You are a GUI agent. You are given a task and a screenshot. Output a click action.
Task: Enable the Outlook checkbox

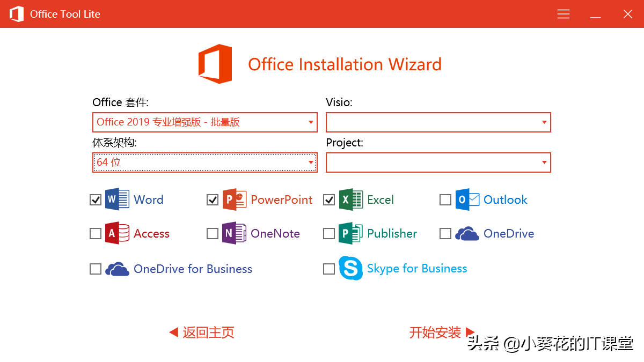pos(445,200)
